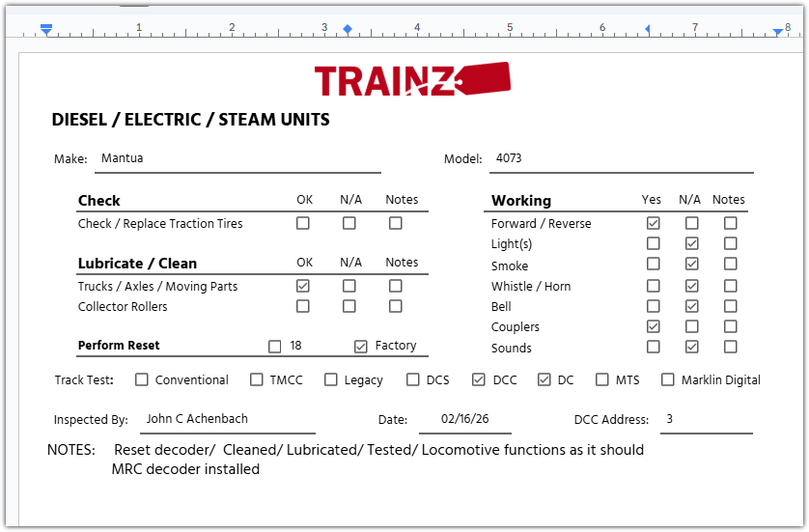Check the 18 reset checkbox
The height and width of the screenshot is (532, 809).
click(275, 347)
